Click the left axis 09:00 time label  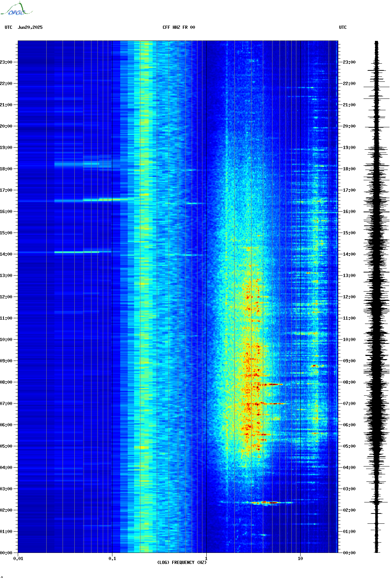pyautogui.click(x=6, y=361)
